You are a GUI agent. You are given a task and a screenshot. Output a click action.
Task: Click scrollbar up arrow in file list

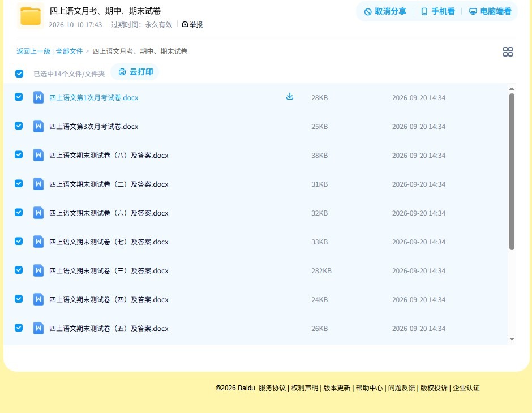pos(512,88)
